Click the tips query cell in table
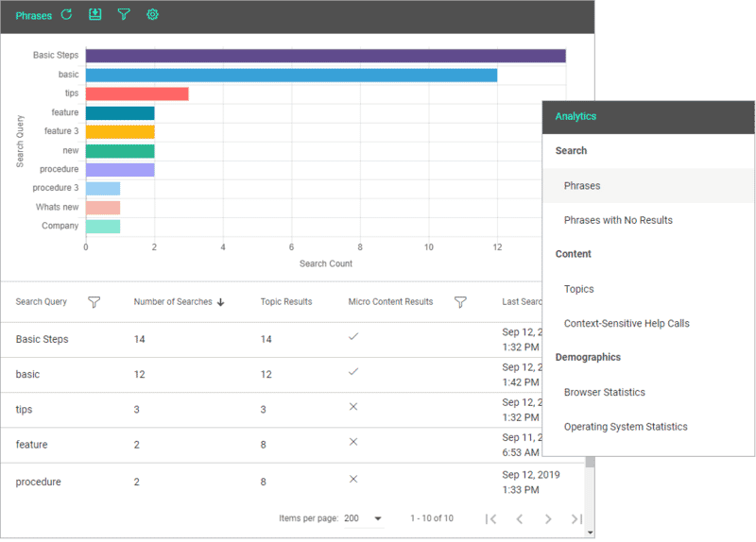 point(24,410)
